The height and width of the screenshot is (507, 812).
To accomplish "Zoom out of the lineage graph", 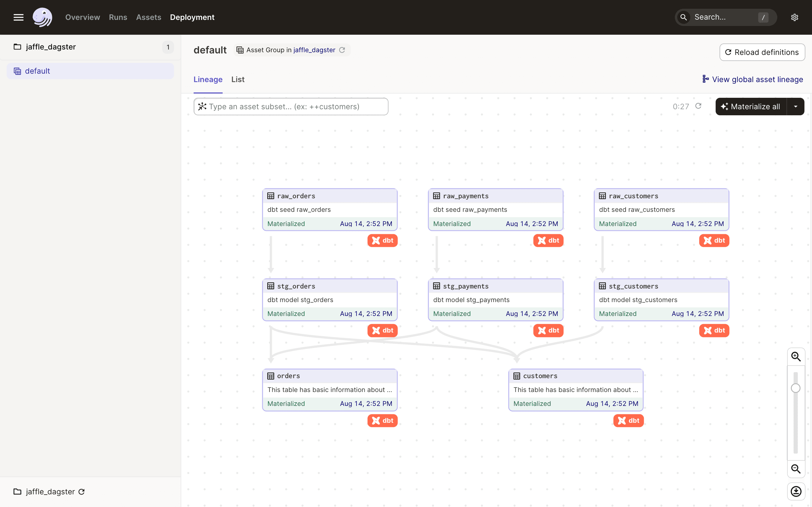I will pyautogui.click(x=796, y=469).
